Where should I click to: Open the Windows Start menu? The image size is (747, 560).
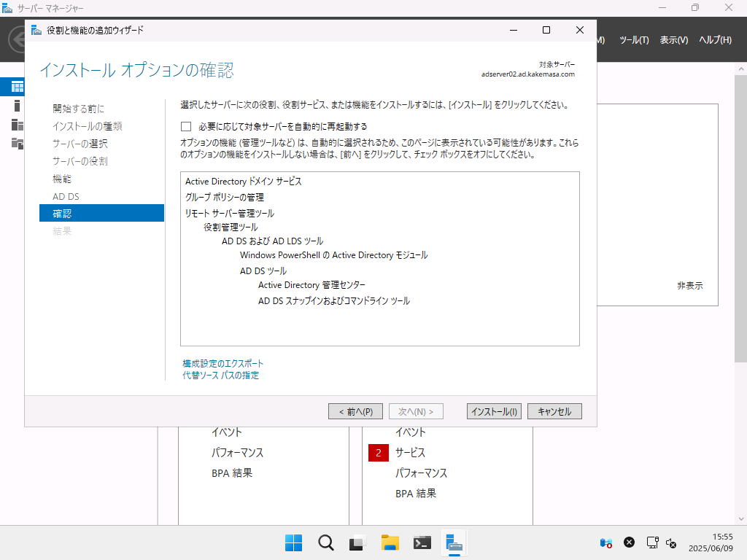293,542
